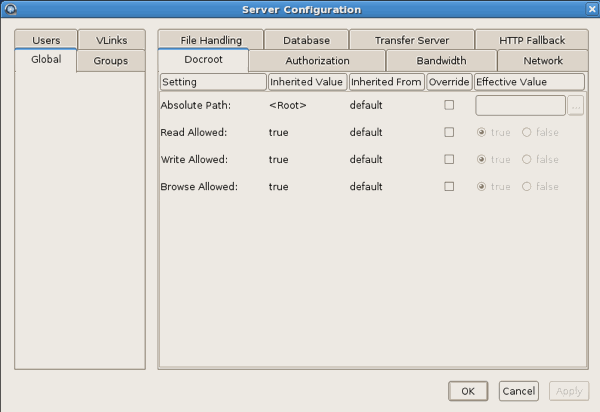Switch to File Handling tab
The height and width of the screenshot is (412, 600).
211,40
